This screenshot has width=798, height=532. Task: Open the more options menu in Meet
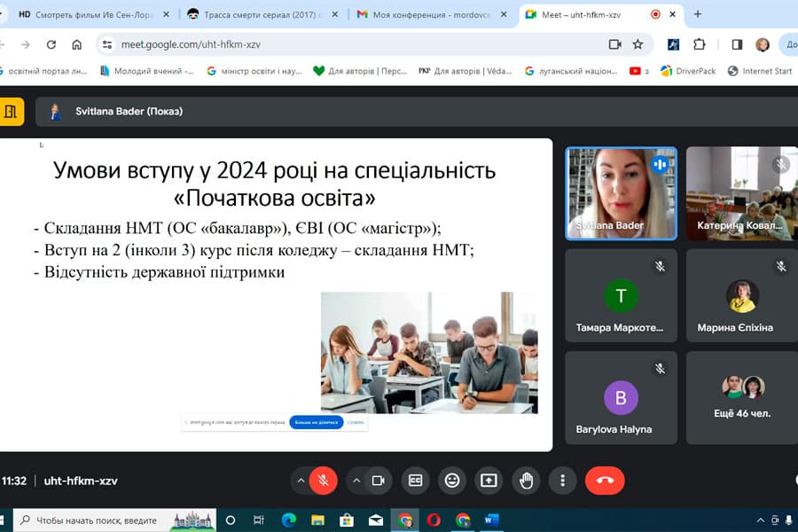562,481
